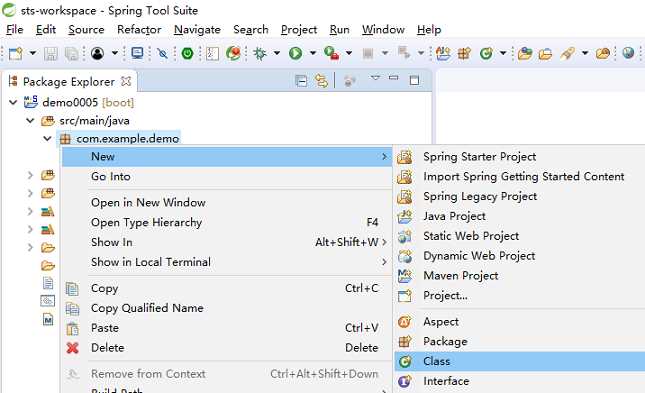Open the Run button dropdown arrow
Screen dimensions: 645x393
(313, 53)
